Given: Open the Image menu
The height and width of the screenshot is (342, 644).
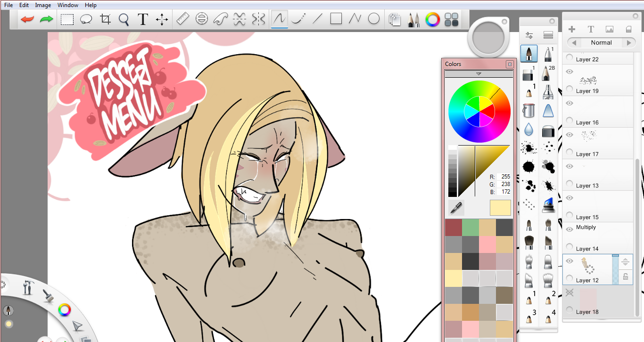Looking at the screenshot, I should coord(43,5).
